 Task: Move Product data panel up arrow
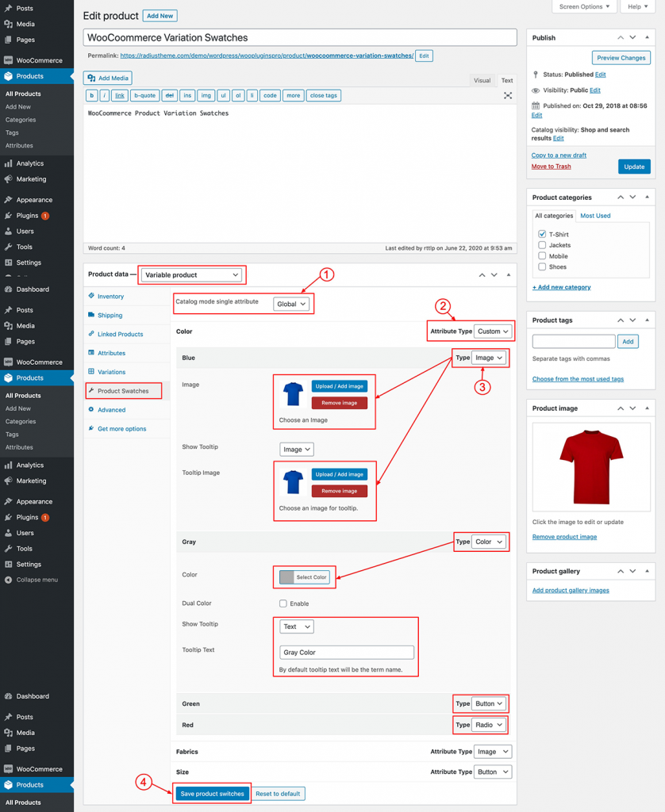click(x=482, y=275)
